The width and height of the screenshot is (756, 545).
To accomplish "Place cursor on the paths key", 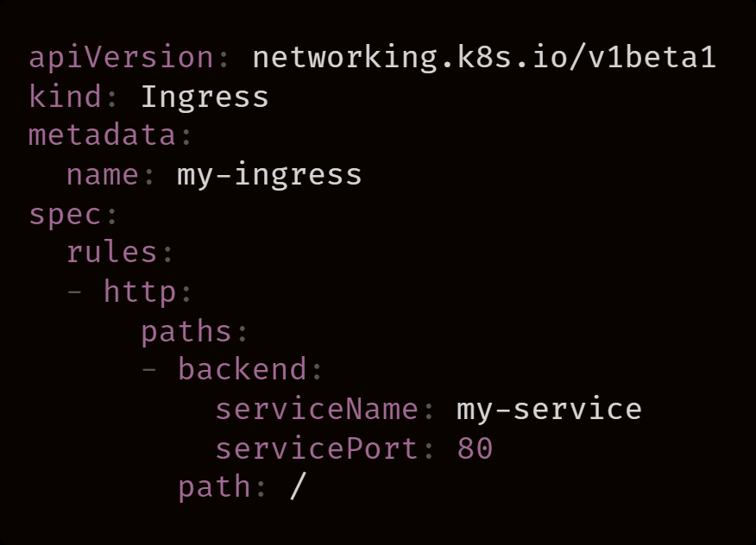I will pyautogui.click(x=186, y=331).
